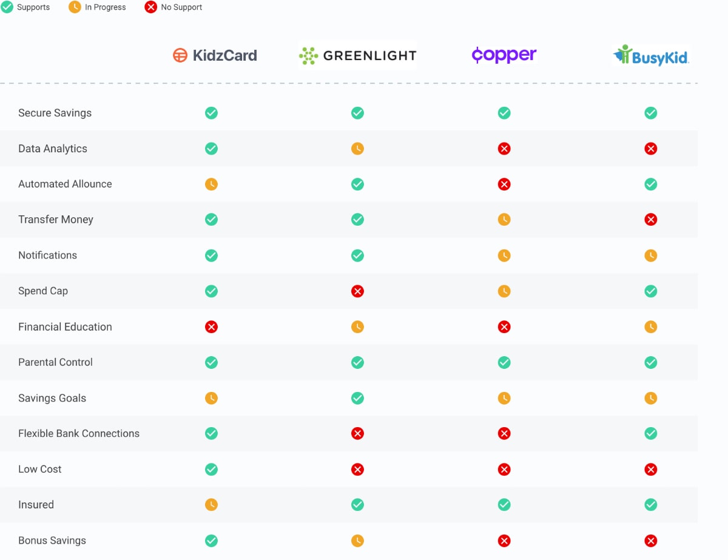Click BusyKid's Flexible Bank Connections checkmark

(x=651, y=433)
